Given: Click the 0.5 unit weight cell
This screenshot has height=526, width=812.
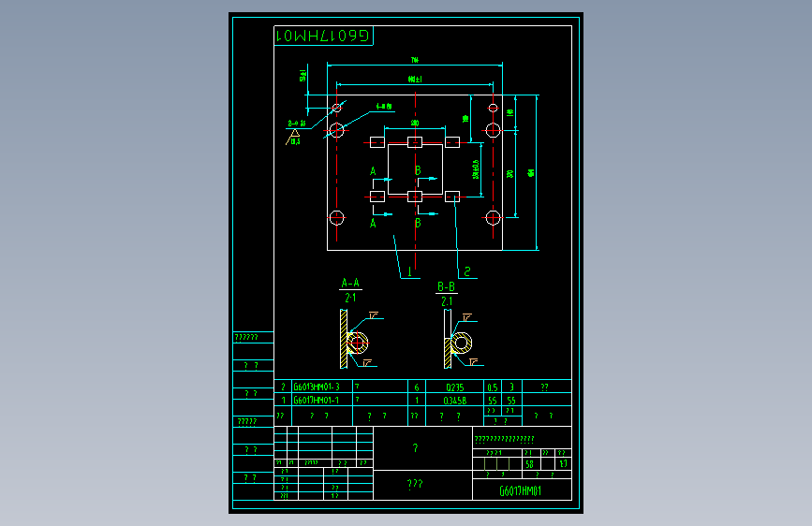Looking at the screenshot, I should point(492,387).
